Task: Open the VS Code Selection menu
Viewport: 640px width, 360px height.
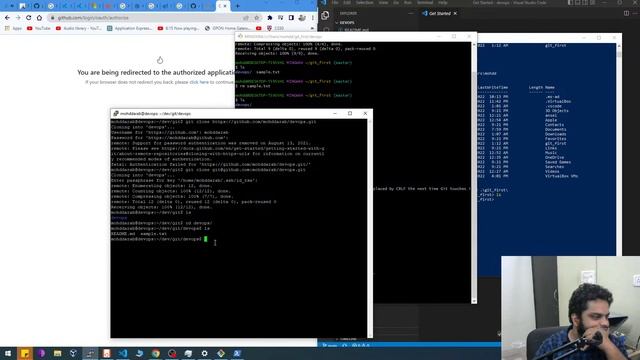Action: pyautogui.click(x=364, y=2)
